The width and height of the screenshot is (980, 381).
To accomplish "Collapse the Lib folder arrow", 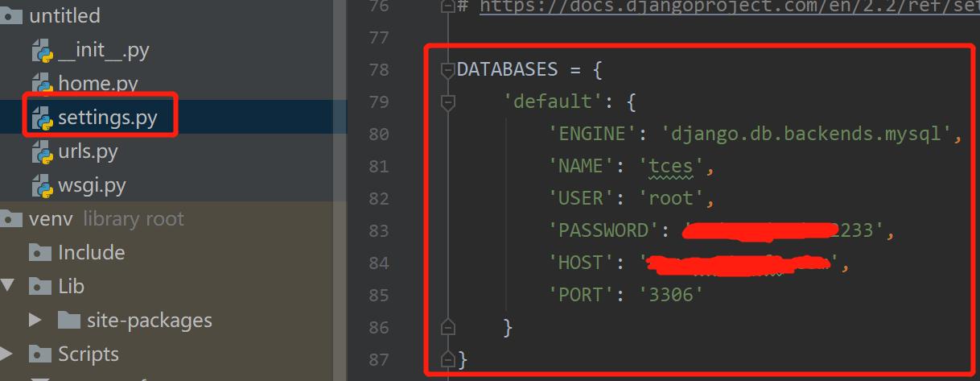I will coord(8,286).
